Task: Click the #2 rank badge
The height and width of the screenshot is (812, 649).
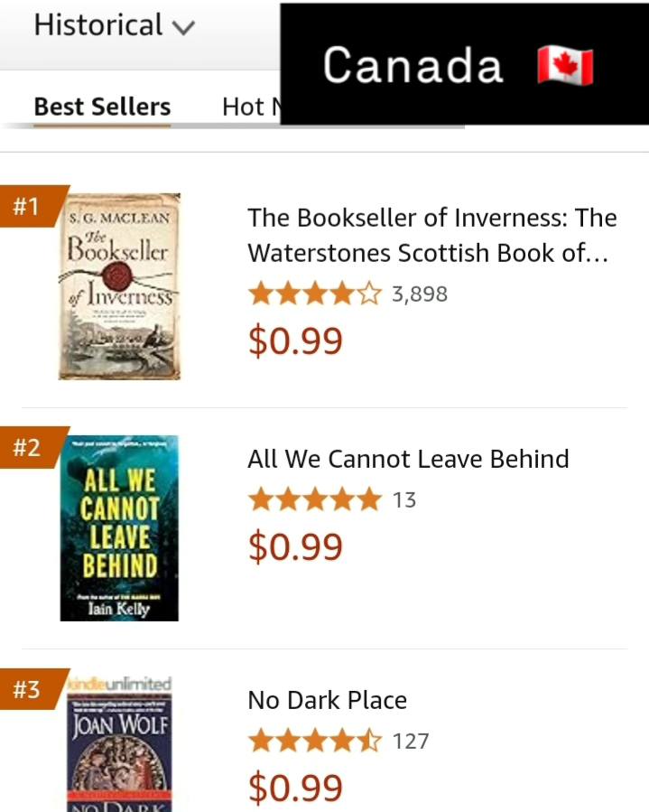Action: (28, 448)
